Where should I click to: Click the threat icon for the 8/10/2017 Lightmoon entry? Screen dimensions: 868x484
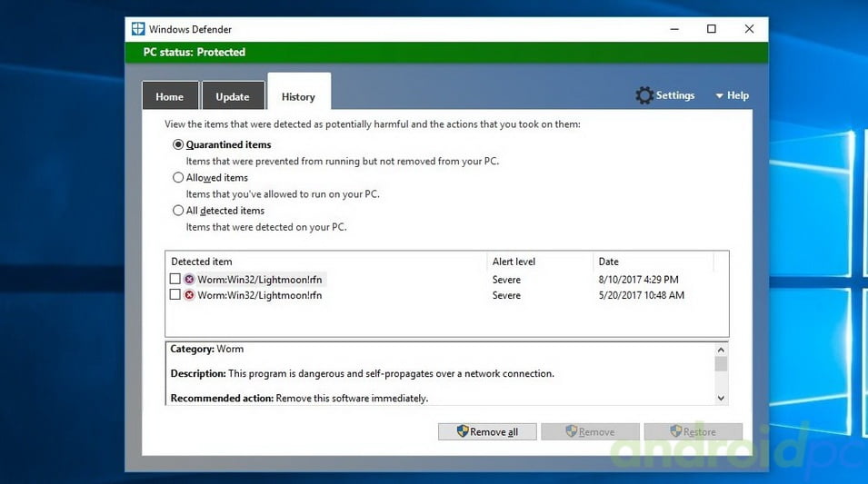[189, 280]
